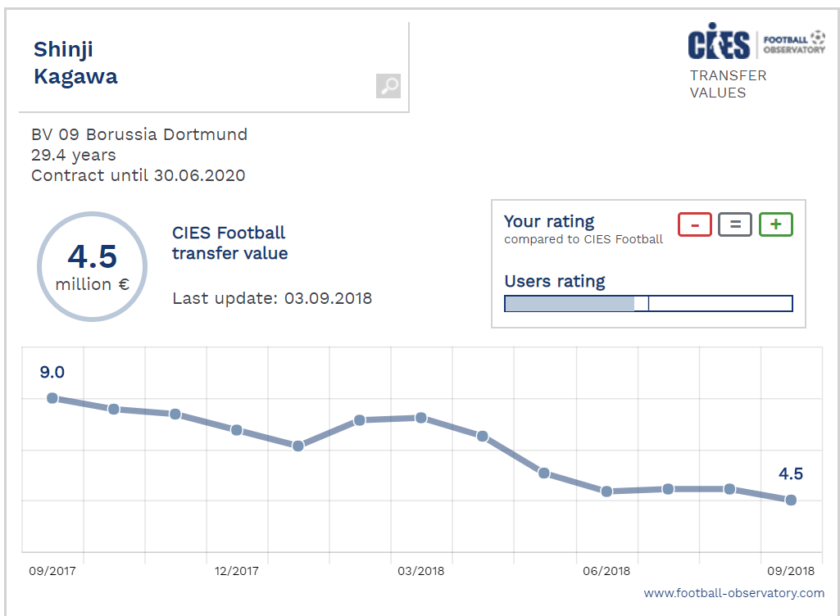Click the 09/2017 axis label
Screen dimensions: 840x616
(52, 571)
